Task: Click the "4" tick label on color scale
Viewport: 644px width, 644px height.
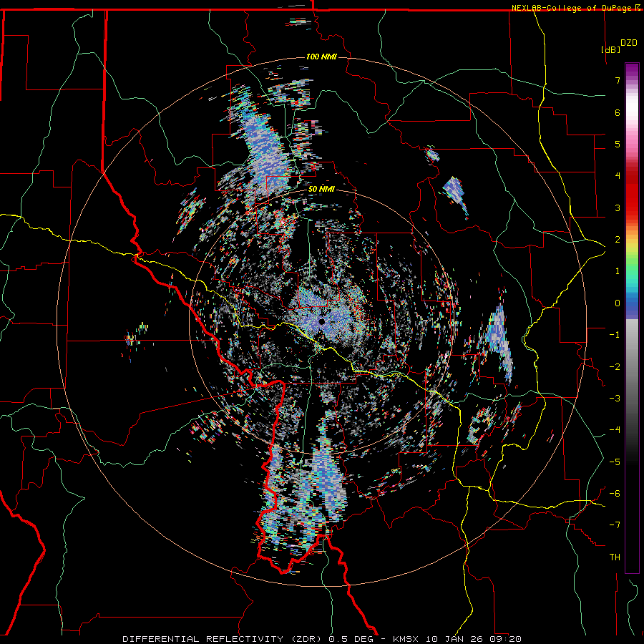Action: [x=618, y=176]
